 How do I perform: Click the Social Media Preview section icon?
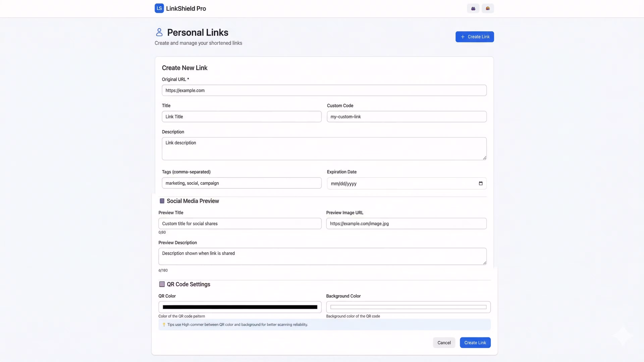tap(162, 201)
